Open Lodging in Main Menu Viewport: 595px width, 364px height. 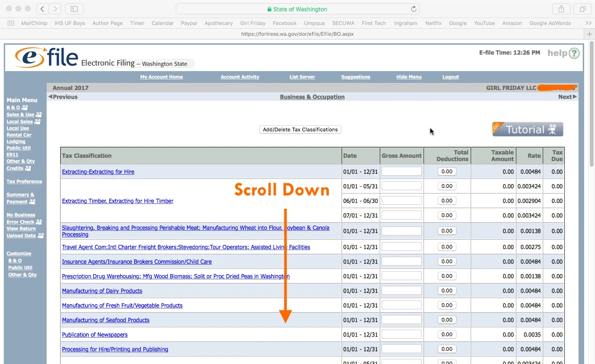tap(16, 141)
